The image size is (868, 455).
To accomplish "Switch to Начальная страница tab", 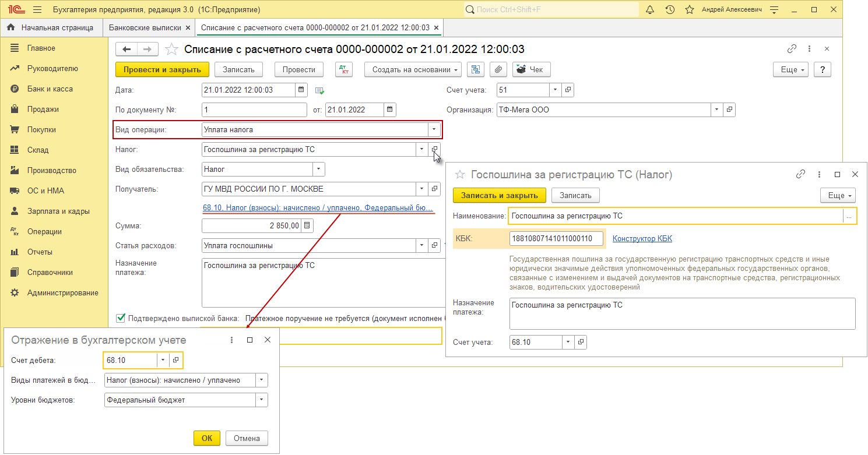I will pyautogui.click(x=50, y=27).
